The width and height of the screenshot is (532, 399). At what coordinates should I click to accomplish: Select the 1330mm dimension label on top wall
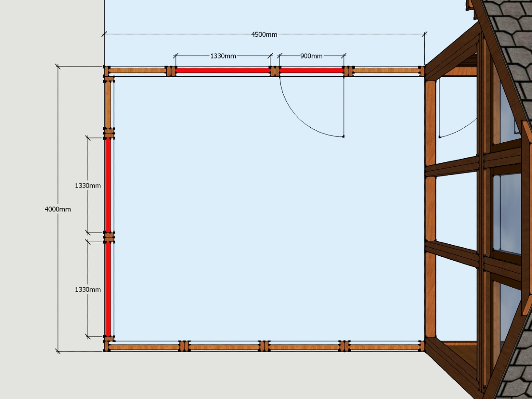(x=223, y=56)
